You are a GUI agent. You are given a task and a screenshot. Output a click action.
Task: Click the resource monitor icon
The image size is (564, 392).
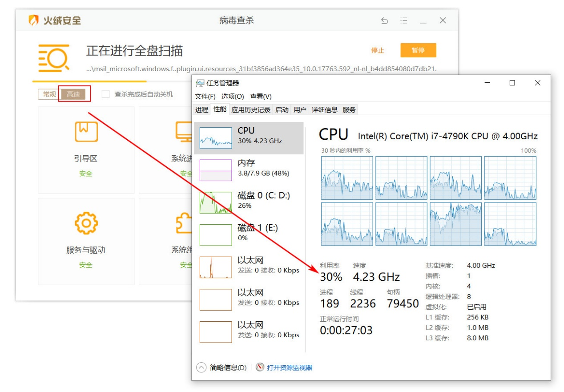pyautogui.click(x=260, y=368)
